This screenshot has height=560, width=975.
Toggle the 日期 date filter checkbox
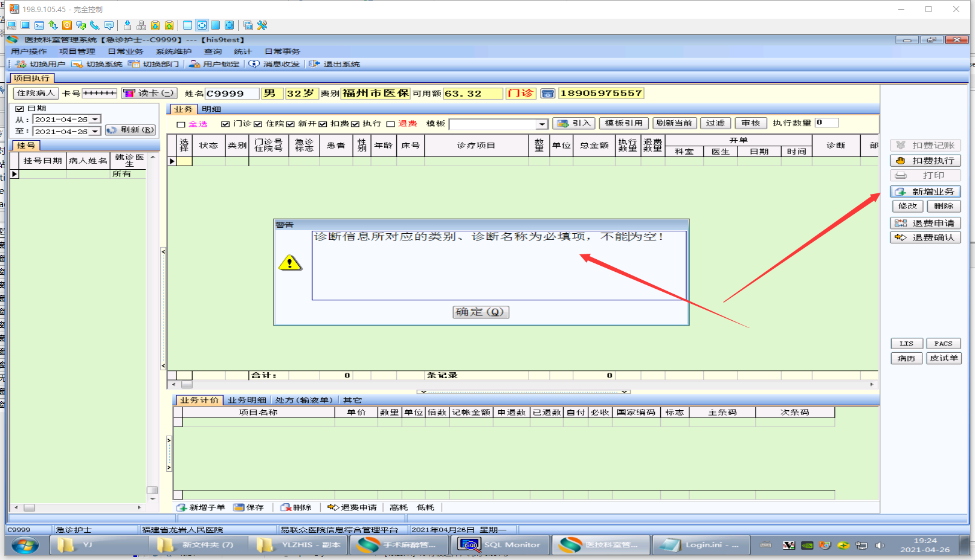19,109
